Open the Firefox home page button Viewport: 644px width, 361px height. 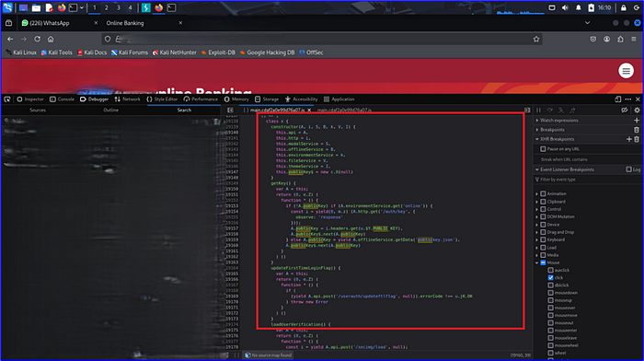pos(51,39)
